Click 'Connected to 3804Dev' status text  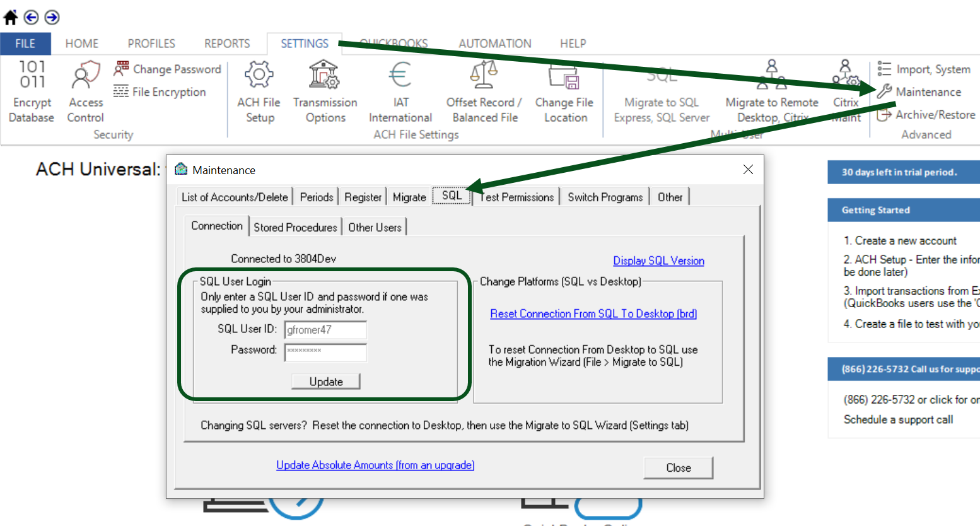point(283,259)
